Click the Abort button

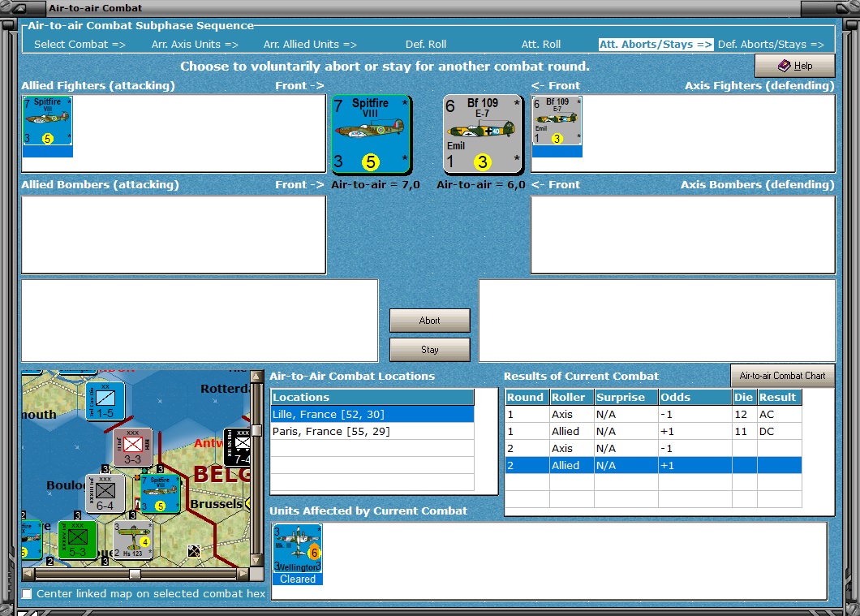tap(429, 321)
